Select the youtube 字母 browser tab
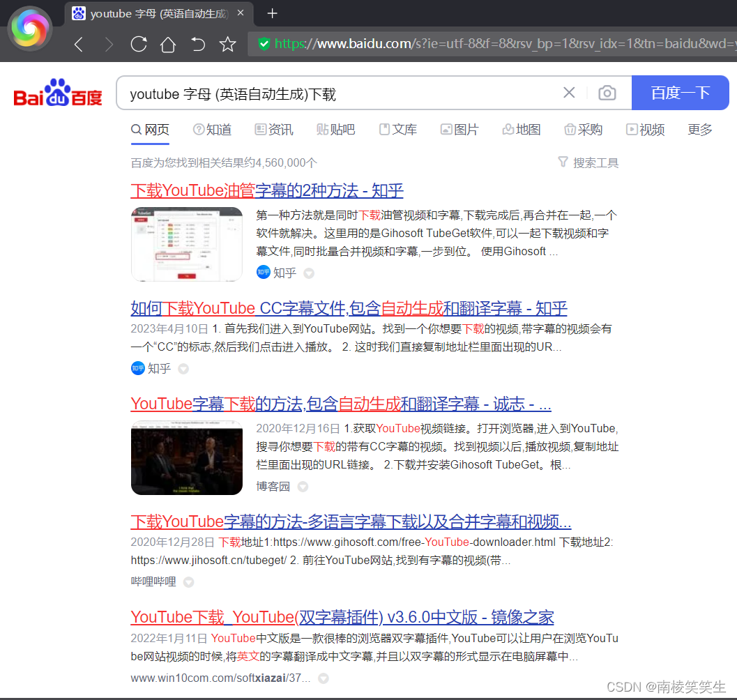737x700 pixels. pyautogui.click(x=160, y=14)
